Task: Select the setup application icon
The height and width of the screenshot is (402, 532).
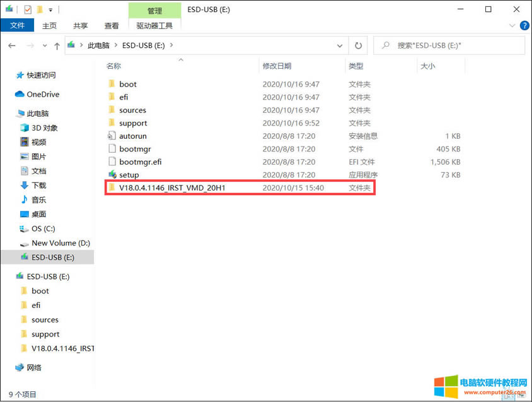Action: [x=112, y=174]
